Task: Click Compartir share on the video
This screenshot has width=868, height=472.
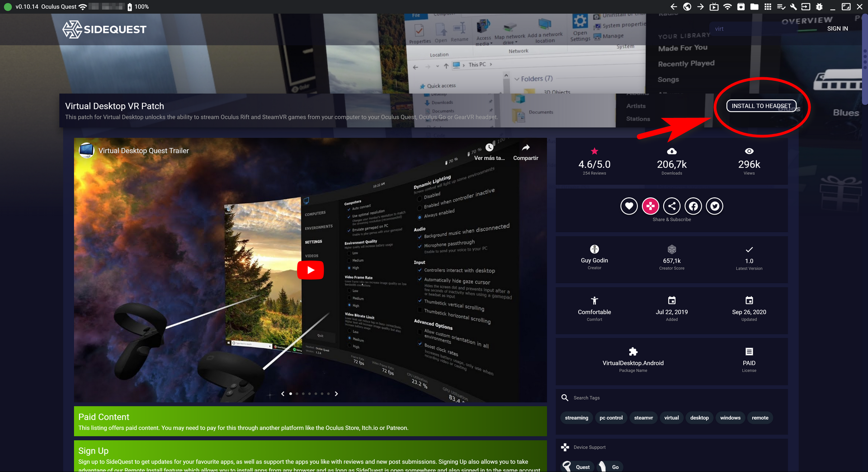Action: pyautogui.click(x=526, y=152)
